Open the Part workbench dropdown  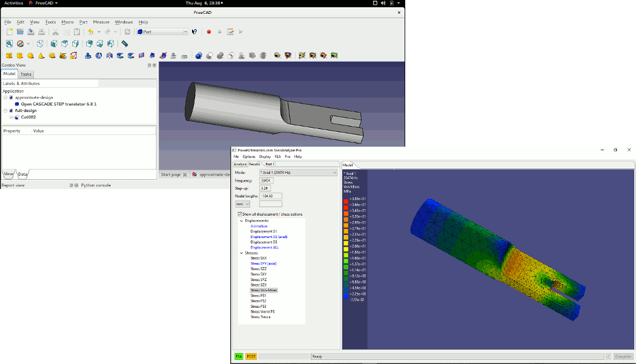tap(162, 31)
